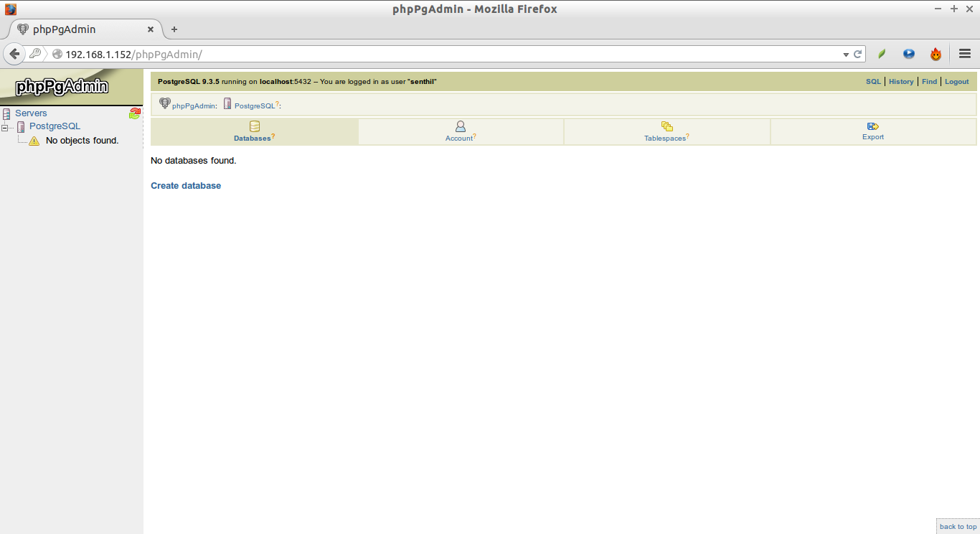The height and width of the screenshot is (534, 980).
Task: Click the PostgreSQL server icon in tree
Action: [21, 127]
